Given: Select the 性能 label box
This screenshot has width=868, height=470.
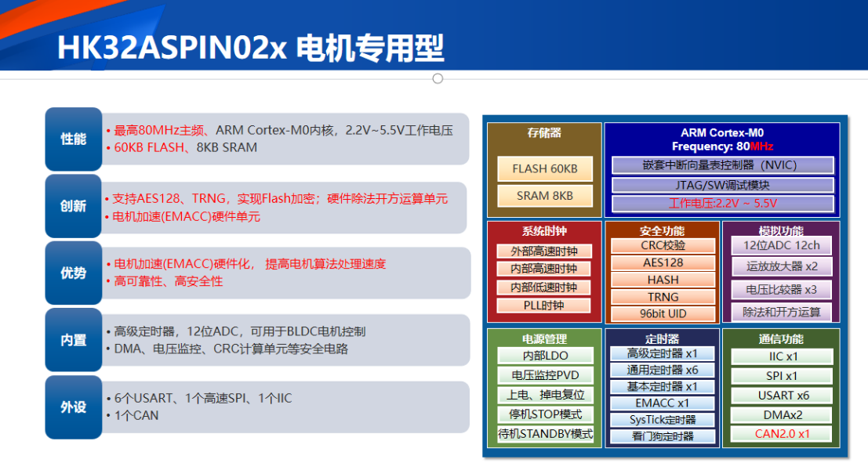Looking at the screenshot, I should [x=74, y=139].
